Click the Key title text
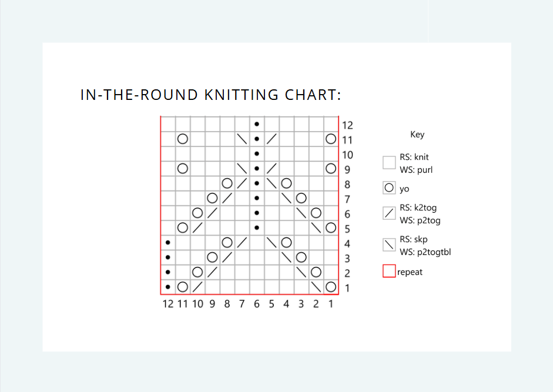The width and height of the screenshot is (553, 392). [417, 135]
